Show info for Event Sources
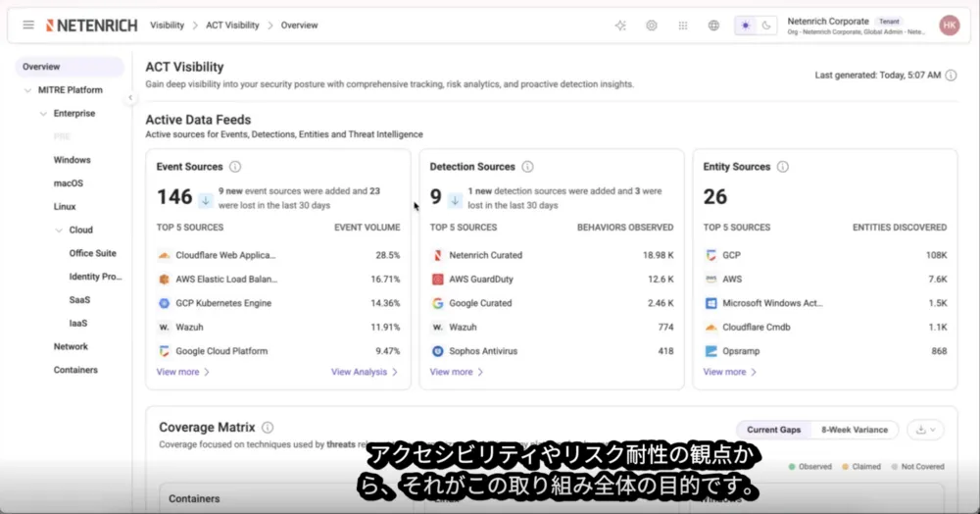The width and height of the screenshot is (980, 514). pos(235,167)
